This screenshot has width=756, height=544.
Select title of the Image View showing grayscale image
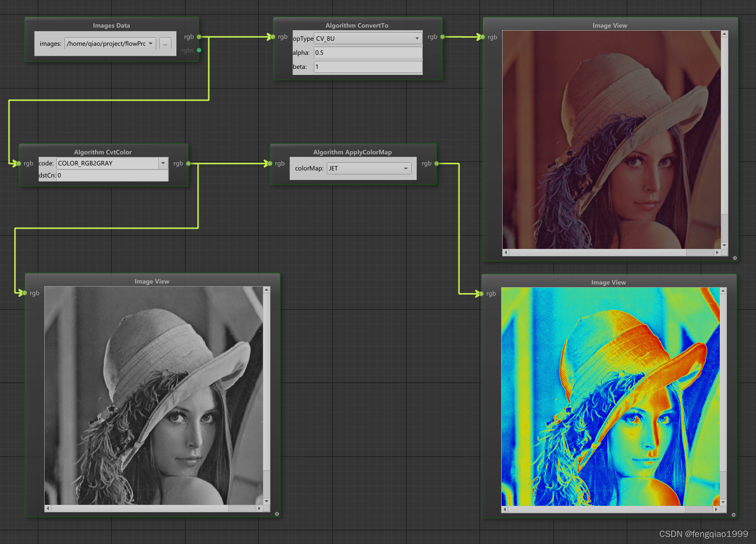152,282
